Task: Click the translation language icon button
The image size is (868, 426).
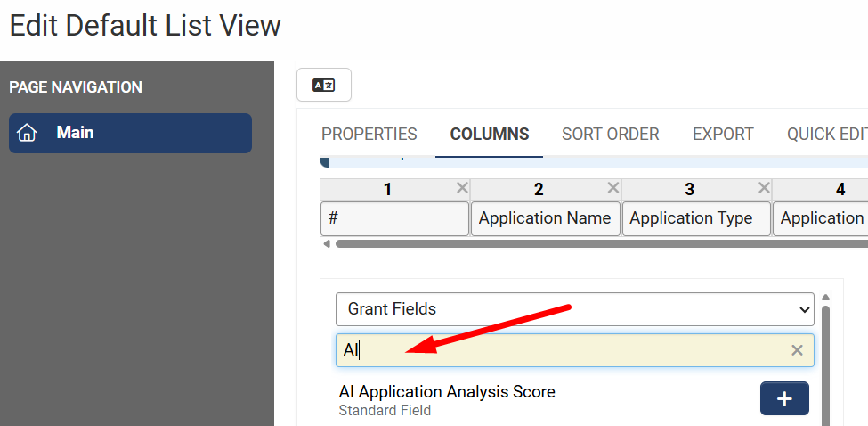Action: [x=324, y=85]
